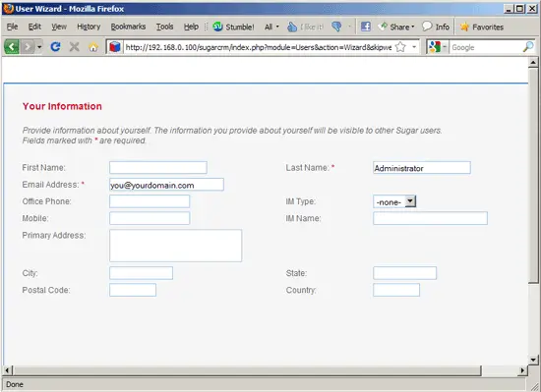Open the Share dropdown
This screenshot has width=541, height=392.
tap(395, 27)
